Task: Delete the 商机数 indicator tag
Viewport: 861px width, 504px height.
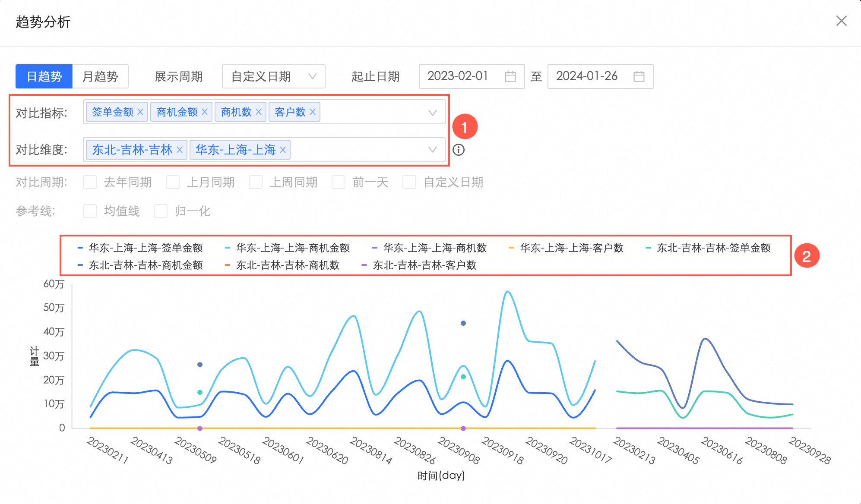Action: click(259, 112)
